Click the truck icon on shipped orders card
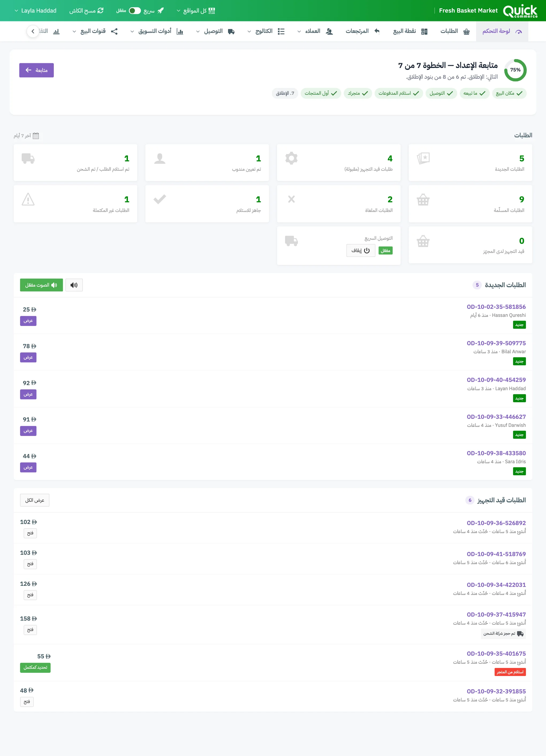 pos(28,158)
